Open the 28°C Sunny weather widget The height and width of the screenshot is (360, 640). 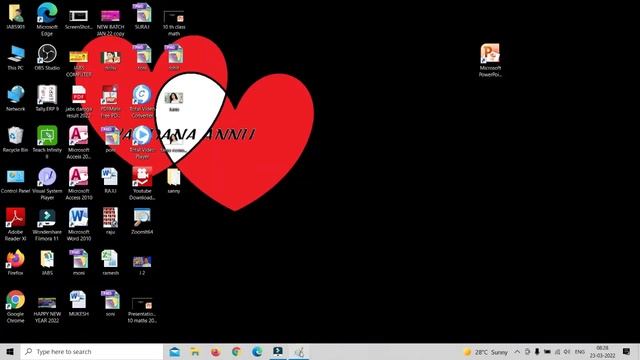tap(486, 352)
